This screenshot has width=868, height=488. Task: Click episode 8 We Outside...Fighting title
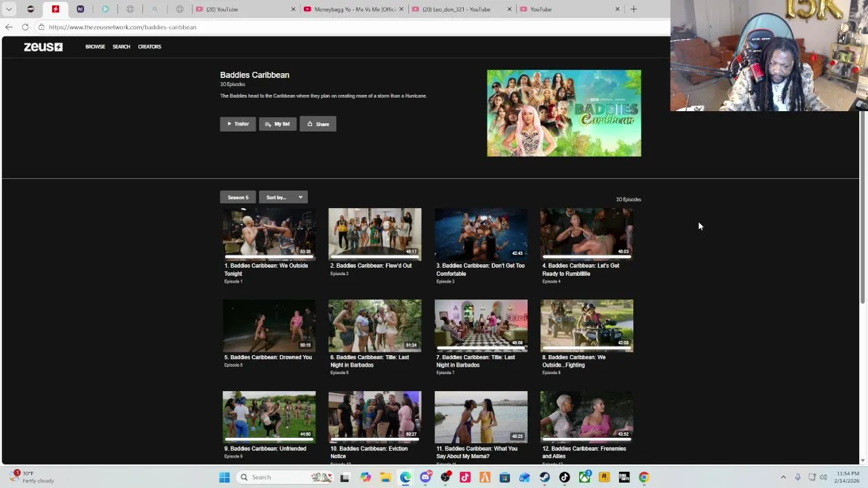pyautogui.click(x=574, y=361)
